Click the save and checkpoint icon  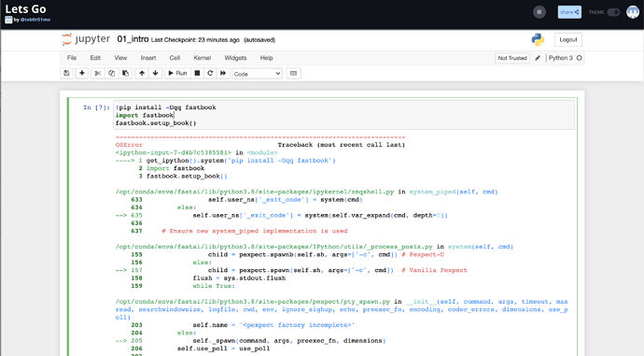click(66, 73)
